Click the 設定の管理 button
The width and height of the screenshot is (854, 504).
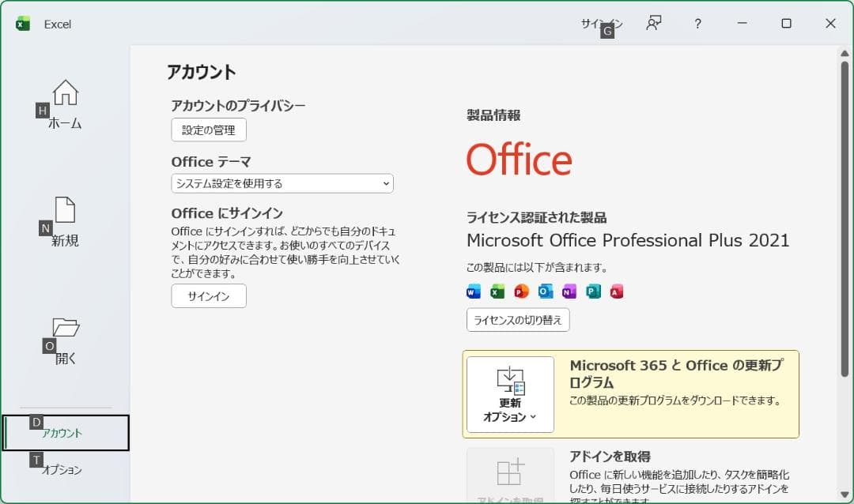pos(208,130)
